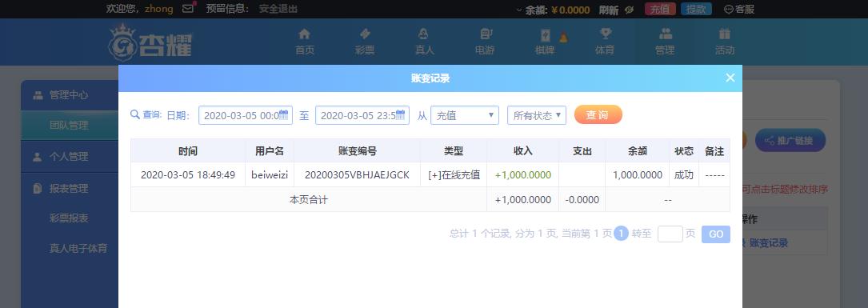
Task: Open the 彩票 lottery icon
Action: click(364, 34)
